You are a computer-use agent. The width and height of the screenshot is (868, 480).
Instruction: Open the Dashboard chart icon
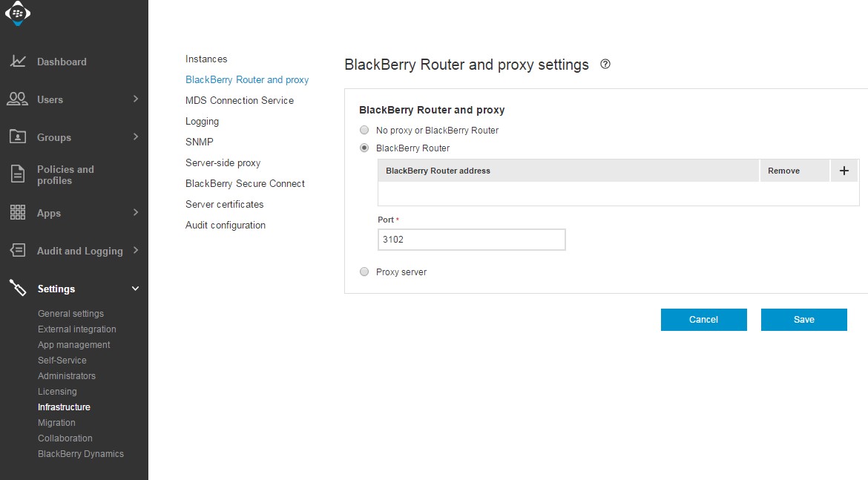[18, 62]
